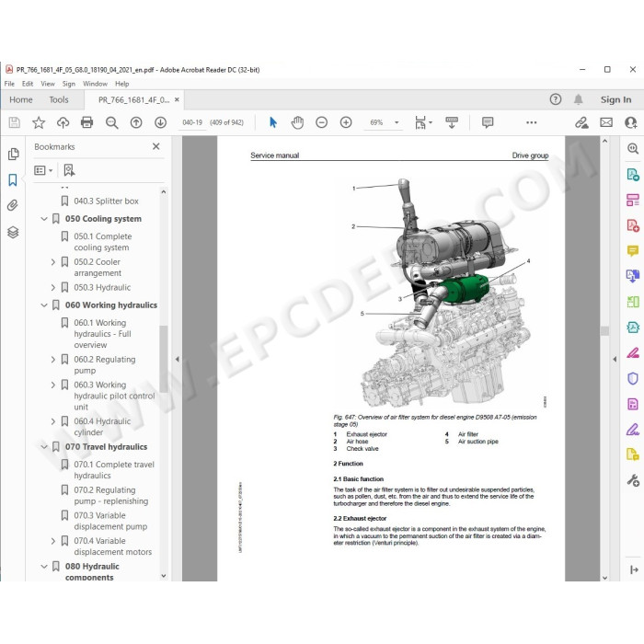The image size is (644, 644).
Task: Add a comment sticky note tool
Action: pos(488,122)
